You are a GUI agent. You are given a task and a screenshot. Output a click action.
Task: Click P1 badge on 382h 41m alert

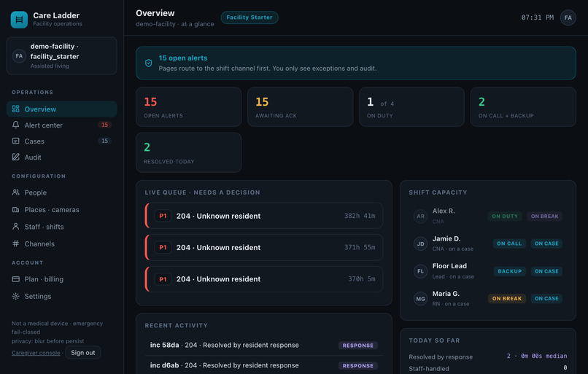click(x=163, y=216)
